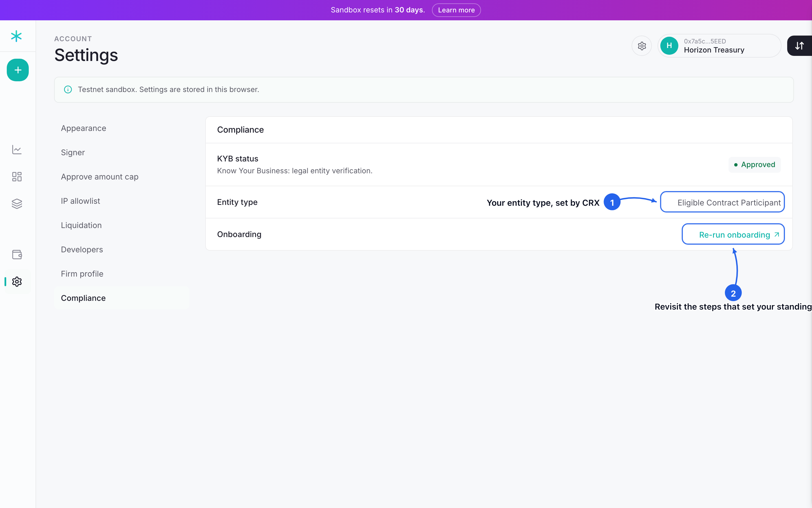Open the dashboard grid sidebar icon
The image size is (812, 508).
point(17,177)
